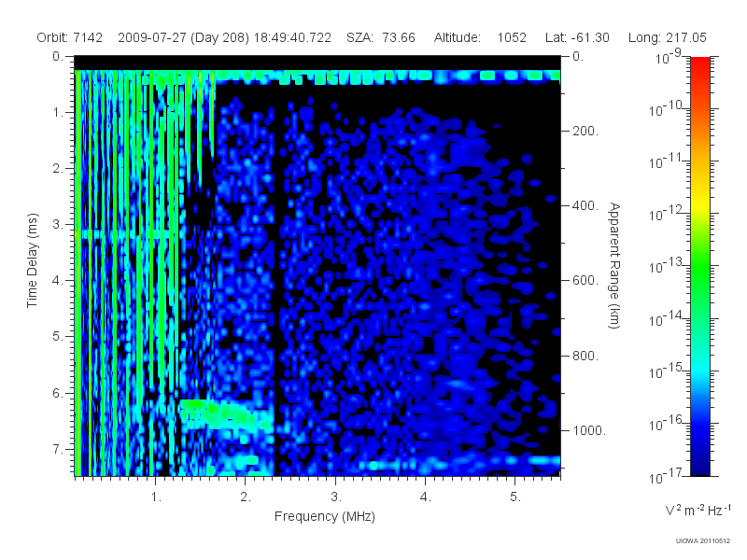This screenshot has height=560, width=747.
Task: Click the 'Lat: -61.30' text
Action: coord(577,37)
